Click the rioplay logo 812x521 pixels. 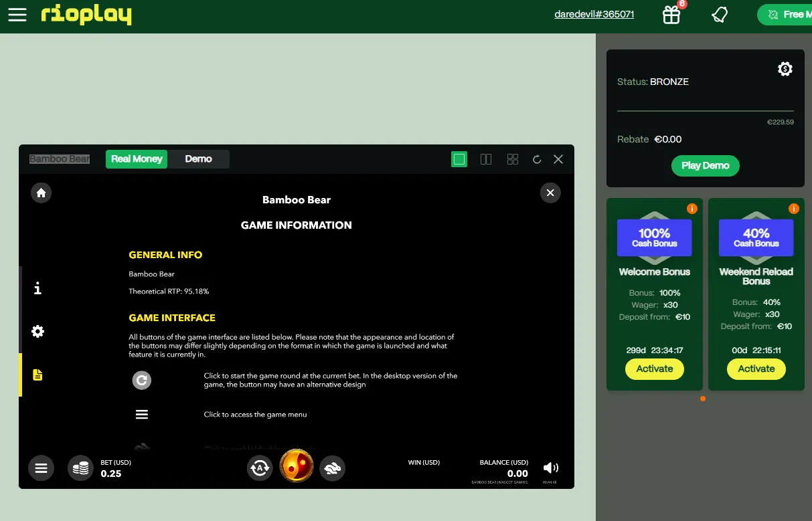point(86,15)
